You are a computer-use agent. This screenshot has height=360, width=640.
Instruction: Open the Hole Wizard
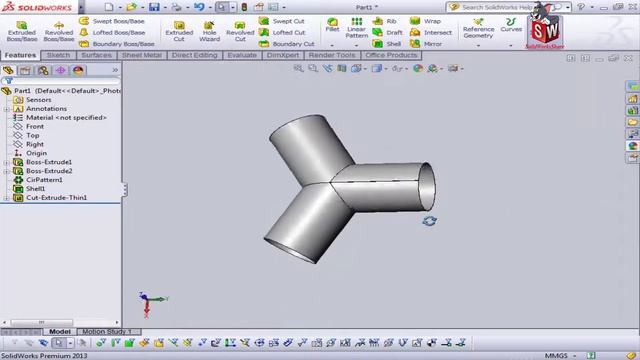pos(209,31)
